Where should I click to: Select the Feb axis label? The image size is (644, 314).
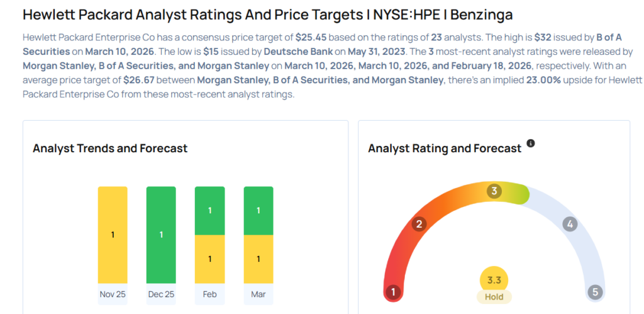click(x=209, y=294)
